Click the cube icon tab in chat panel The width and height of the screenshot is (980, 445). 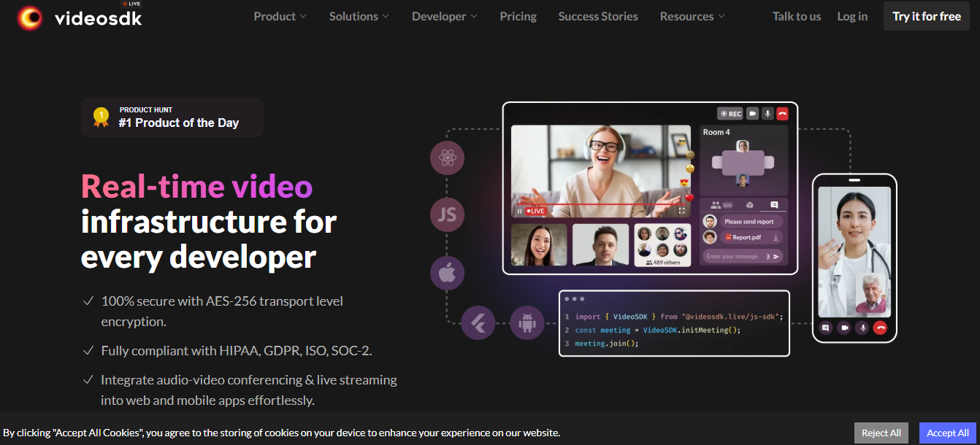749,205
